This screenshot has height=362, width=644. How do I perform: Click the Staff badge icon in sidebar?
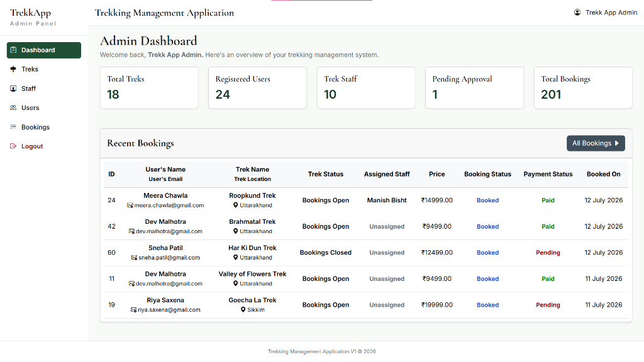click(13, 88)
